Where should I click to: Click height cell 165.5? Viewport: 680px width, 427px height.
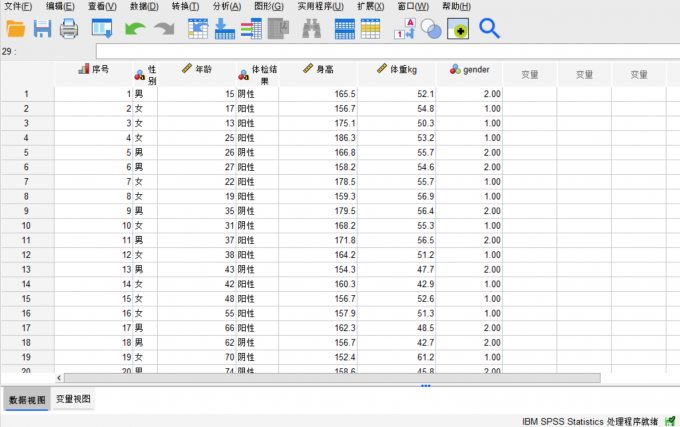point(318,94)
